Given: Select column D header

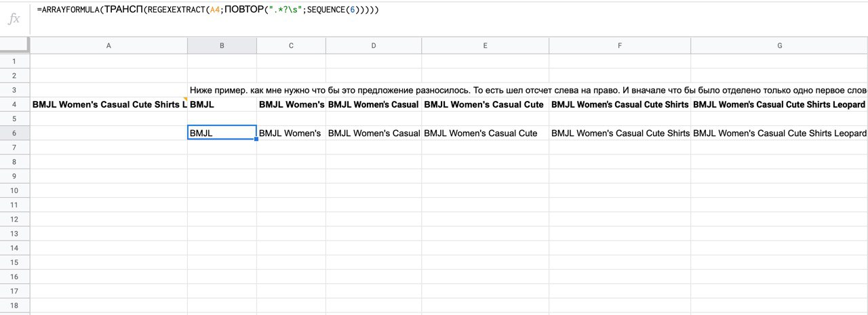Looking at the screenshot, I should coord(374,45).
